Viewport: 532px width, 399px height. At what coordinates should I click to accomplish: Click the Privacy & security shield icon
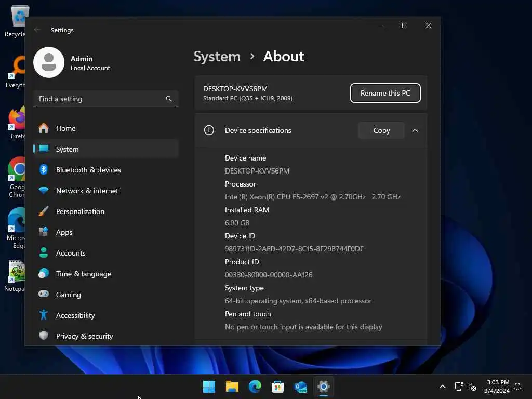pyautogui.click(x=44, y=336)
